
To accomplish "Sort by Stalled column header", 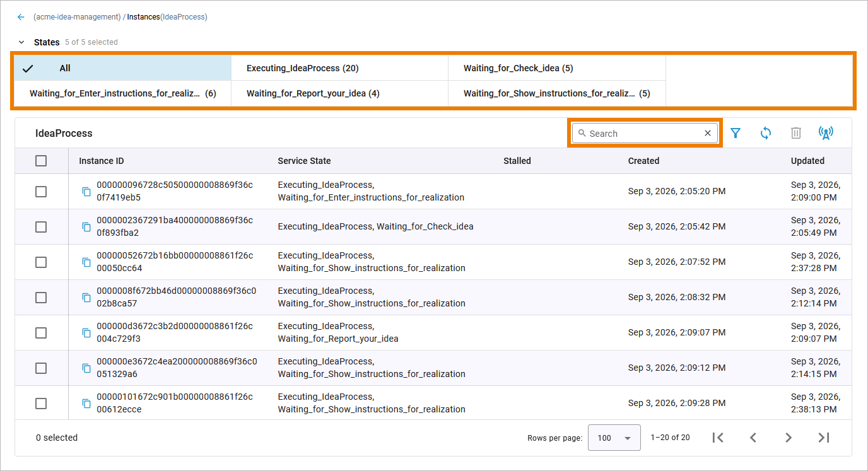I will (x=517, y=161).
